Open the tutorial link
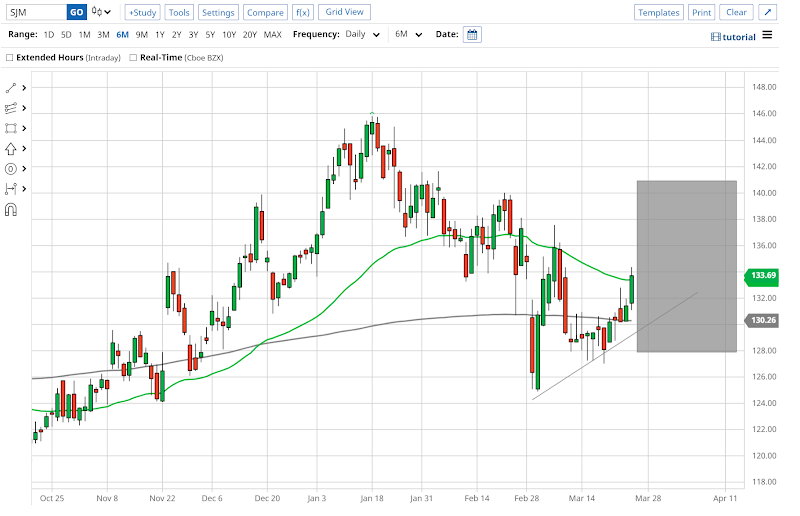Image resolution: width=800 pixels, height=516 pixels. click(733, 36)
